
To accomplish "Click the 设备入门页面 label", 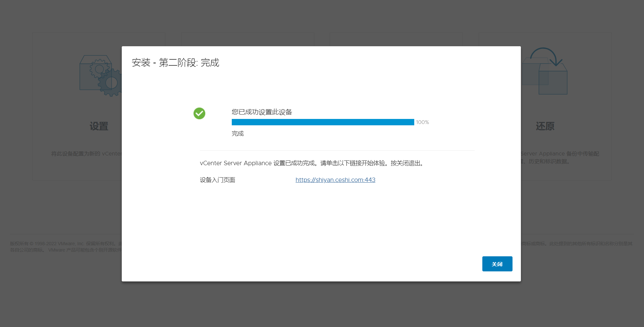I will point(217,180).
